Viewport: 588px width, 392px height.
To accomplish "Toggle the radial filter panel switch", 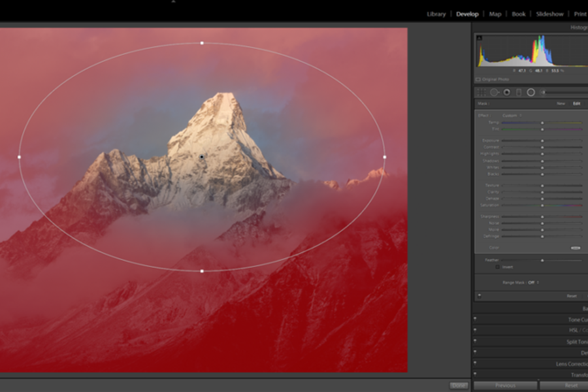I will [480, 296].
